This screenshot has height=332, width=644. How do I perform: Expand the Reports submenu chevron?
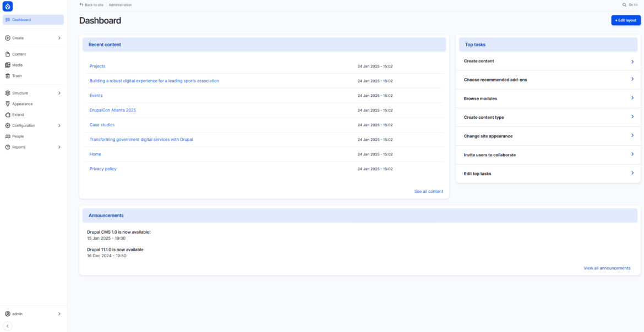(59, 147)
